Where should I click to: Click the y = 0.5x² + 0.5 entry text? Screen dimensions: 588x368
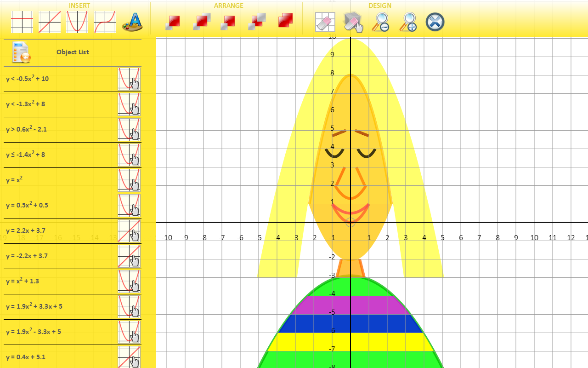(x=27, y=205)
